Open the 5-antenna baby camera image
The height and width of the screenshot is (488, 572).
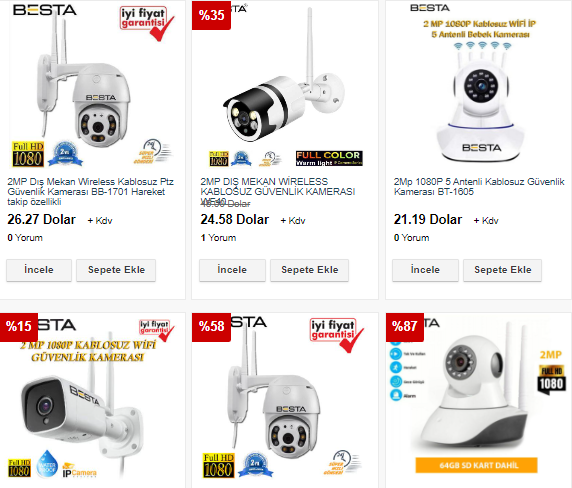click(480, 87)
